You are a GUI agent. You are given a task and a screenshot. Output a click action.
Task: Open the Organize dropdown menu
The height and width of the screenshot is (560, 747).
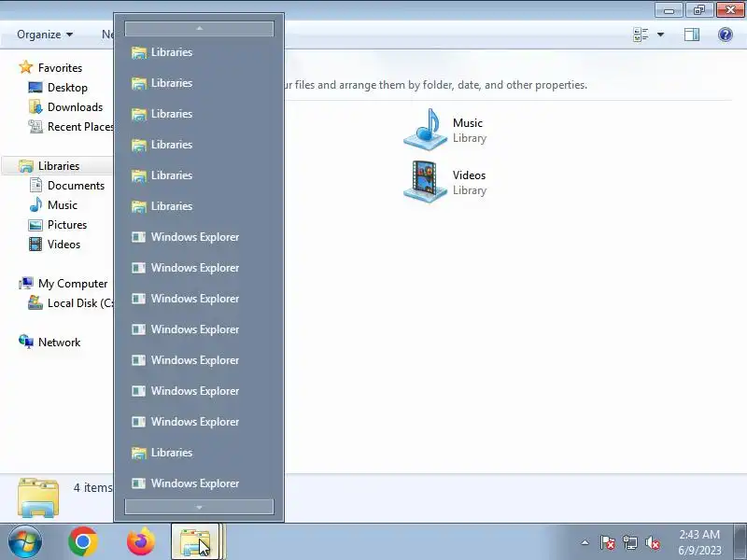(45, 35)
